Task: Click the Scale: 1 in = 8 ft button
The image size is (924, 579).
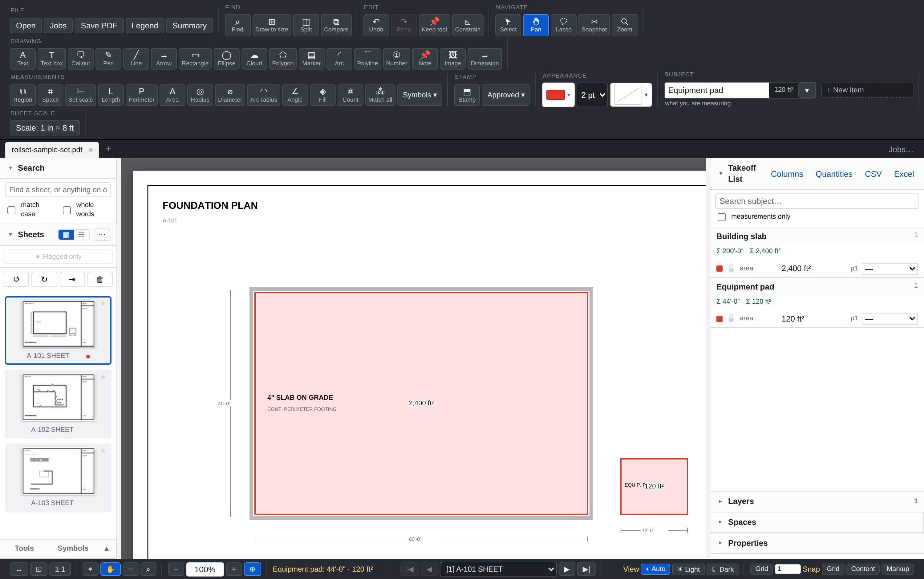Action: [x=45, y=128]
